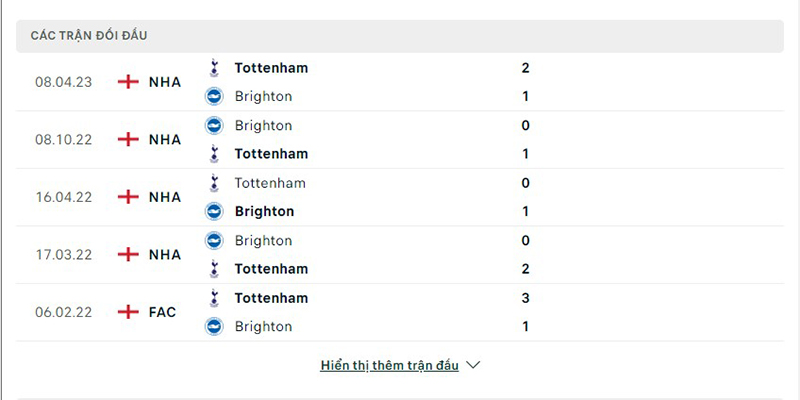
Task: Expand more matches with chevron arrow
Action: [x=474, y=365]
